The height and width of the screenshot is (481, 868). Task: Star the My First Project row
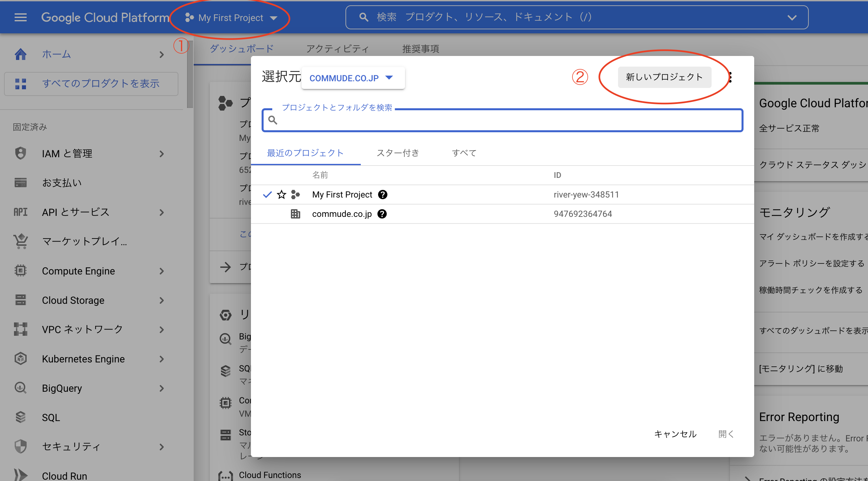pos(281,195)
